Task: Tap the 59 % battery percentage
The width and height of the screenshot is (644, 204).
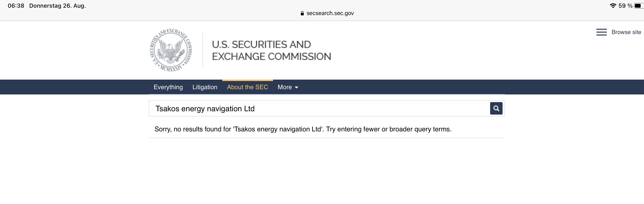Action: (x=625, y=6)
